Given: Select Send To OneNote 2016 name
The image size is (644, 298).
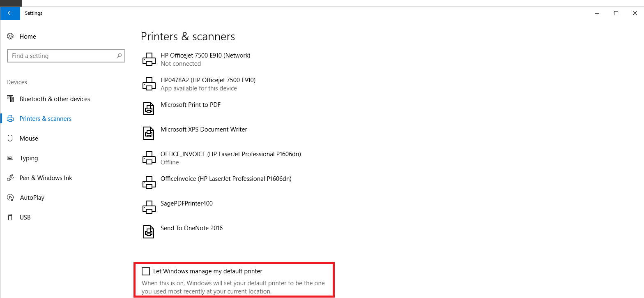Looking at the screenshot, I should tap(192, 228).
